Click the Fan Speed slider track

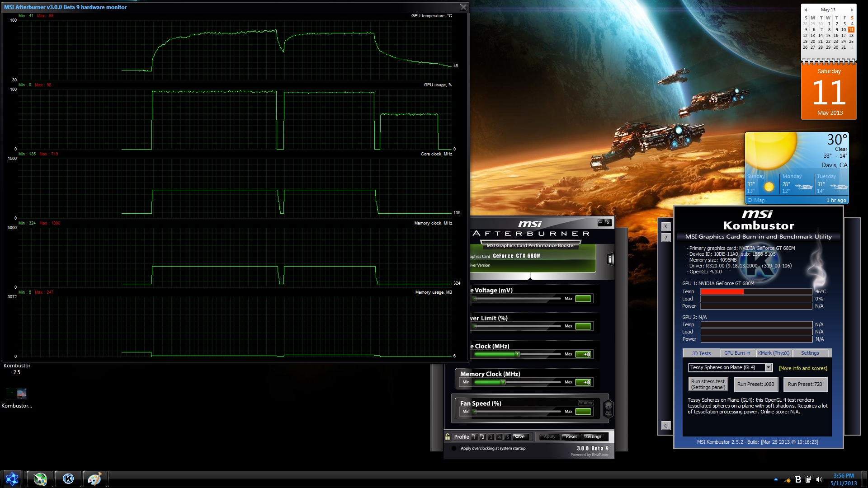tap(518, 412)
